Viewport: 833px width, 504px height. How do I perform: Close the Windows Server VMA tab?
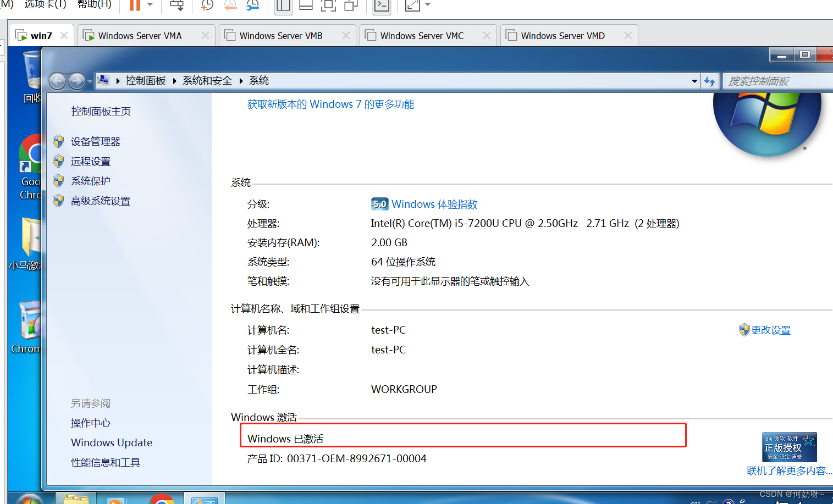click(x=205, y=35)
